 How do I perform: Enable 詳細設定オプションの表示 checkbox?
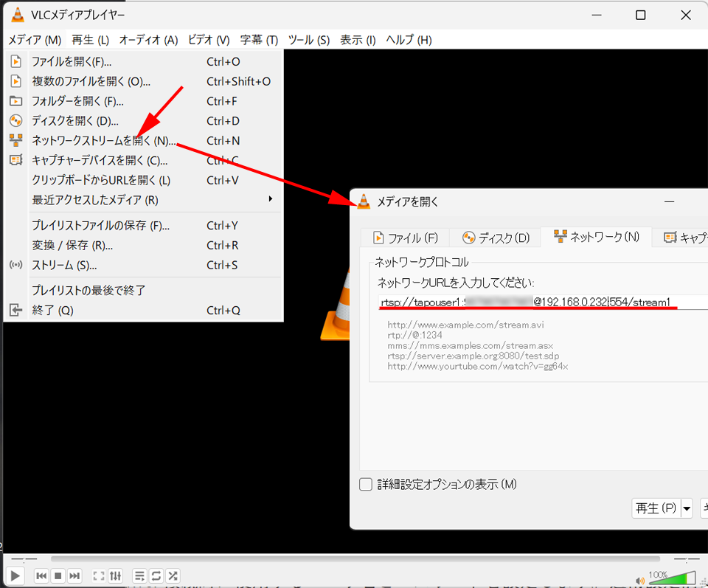coord(366,485)
